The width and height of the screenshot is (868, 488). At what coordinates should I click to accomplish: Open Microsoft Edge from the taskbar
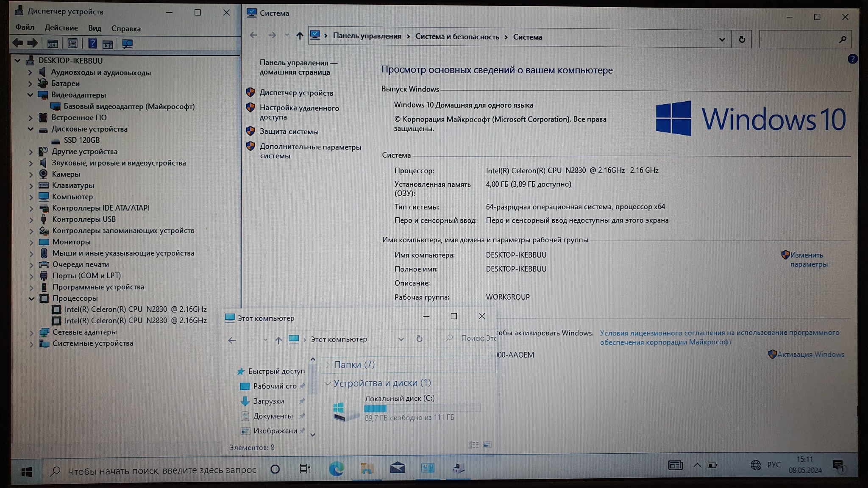[x=337, y=469]
